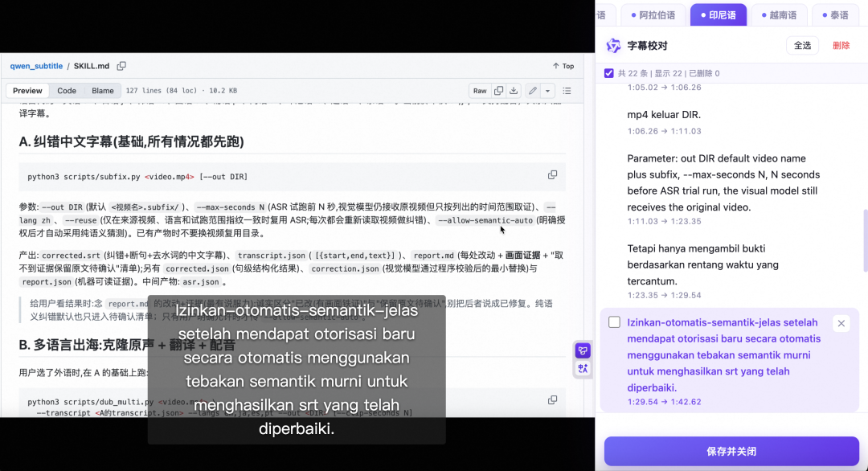Viewport: 868px width, 471px height.
Task: Click the subtitle proofreading logo icon
Action: pos(613,45)
